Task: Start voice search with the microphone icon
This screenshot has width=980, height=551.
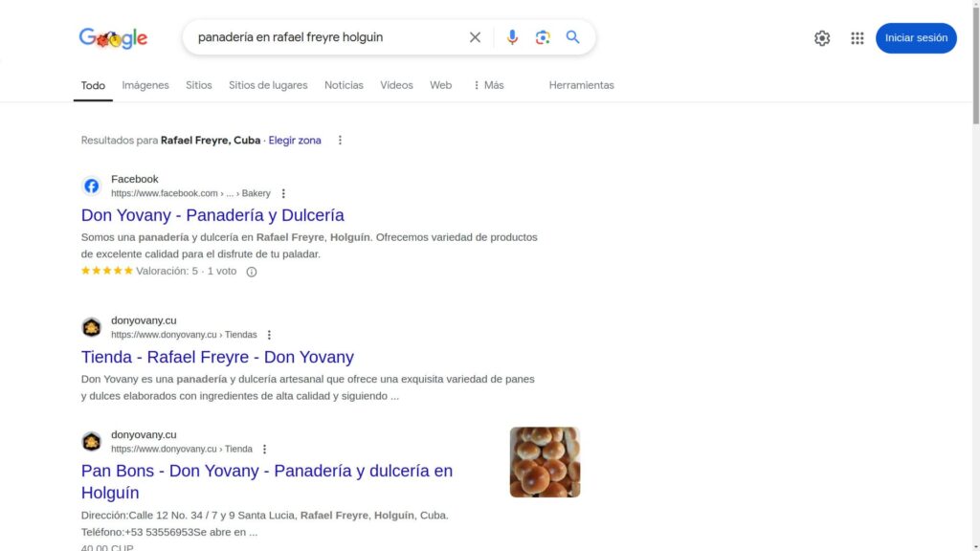Action: point(512,37)
